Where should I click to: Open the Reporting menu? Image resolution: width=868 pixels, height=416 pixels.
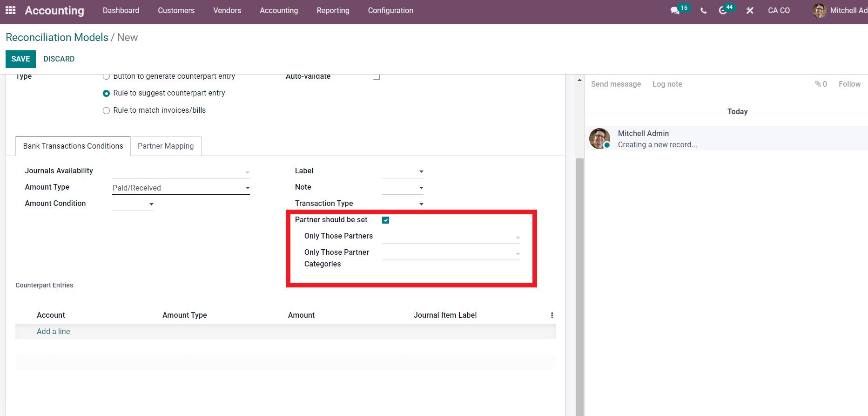point(333,10)
